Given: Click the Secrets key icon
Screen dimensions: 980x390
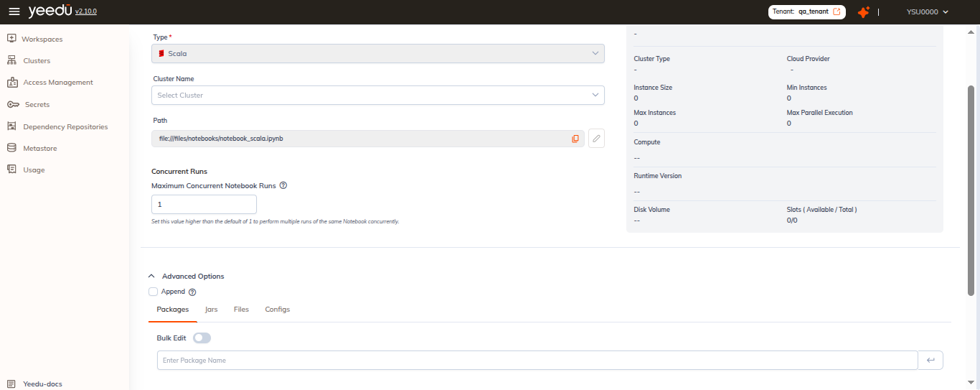Looking at the screenshot, I should [13, 104].
